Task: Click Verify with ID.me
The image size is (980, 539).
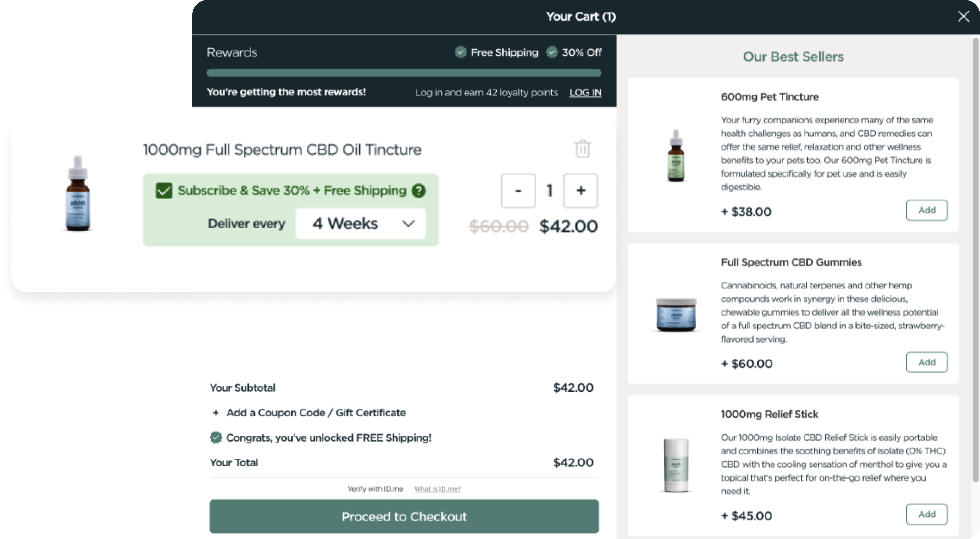Action: tap(375, 489)
